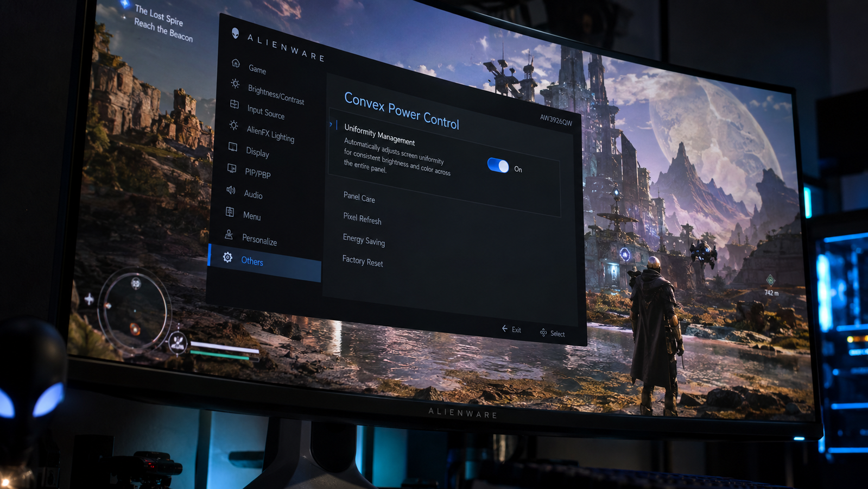Image resolution: width=868 pixels, height=489 pixels.
Task: Open the Personalize menu
Action: [259, 240]
